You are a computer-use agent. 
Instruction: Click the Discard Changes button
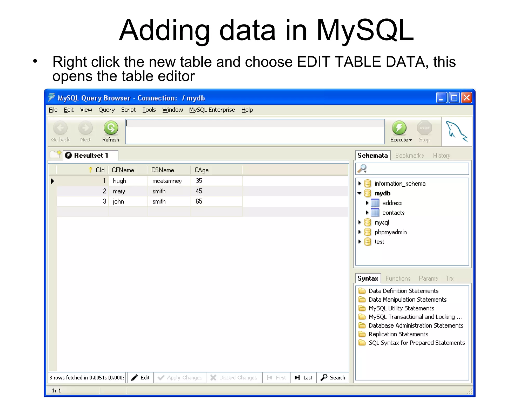coord(234,377)
